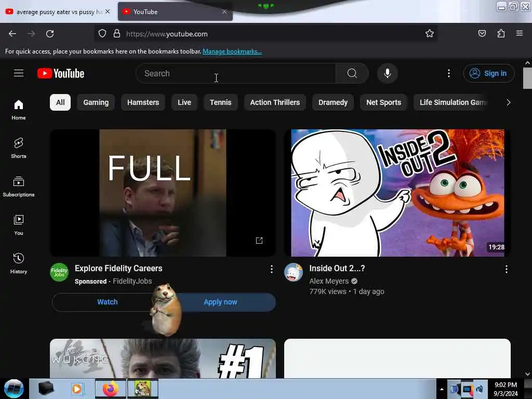Show hidden system tray icons
532x399 pixels.
442,389
